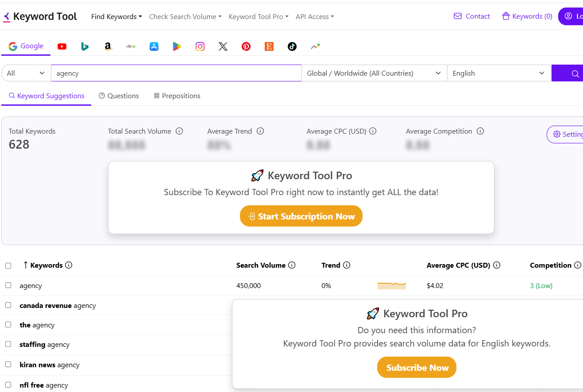
Task: Select the TikTok source icon
Action: pos(292,46)
